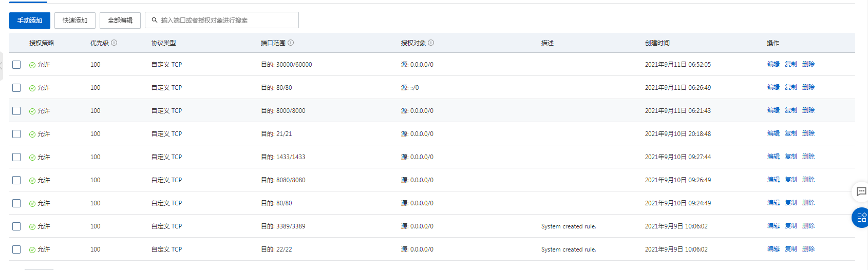Image resolution: width=868 pixels, height=270 pixels.
Task: Open the chat feedback icon on right edge
Action: pos(861,191)
